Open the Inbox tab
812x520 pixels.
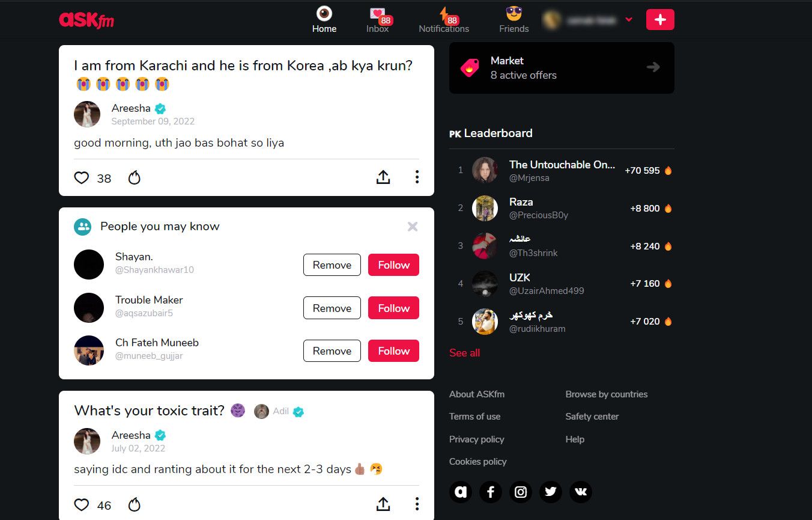click(x=378, y=20)
